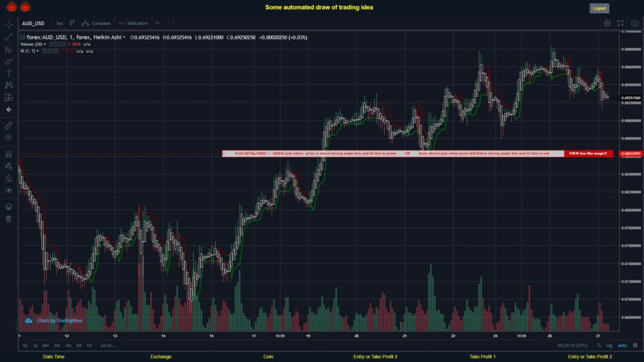Screen dimensions: 644x362
Task: Click the first red logo icon
Action: 11,7
